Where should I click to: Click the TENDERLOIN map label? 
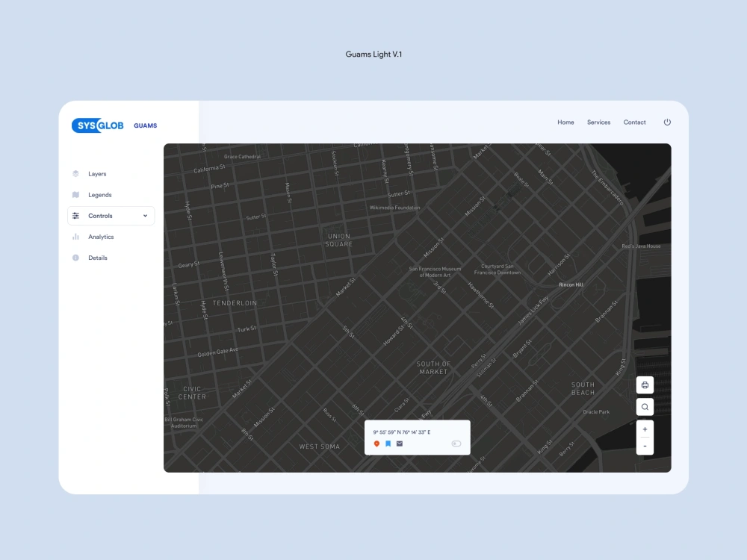(235, 303)
